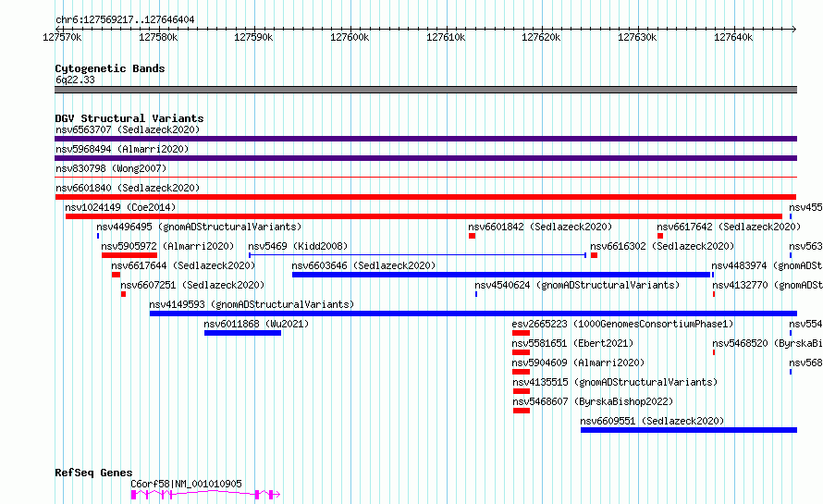
Task: Click the RefSeq Genes track title
Action: pyautogui.click(x=93, y=473)
